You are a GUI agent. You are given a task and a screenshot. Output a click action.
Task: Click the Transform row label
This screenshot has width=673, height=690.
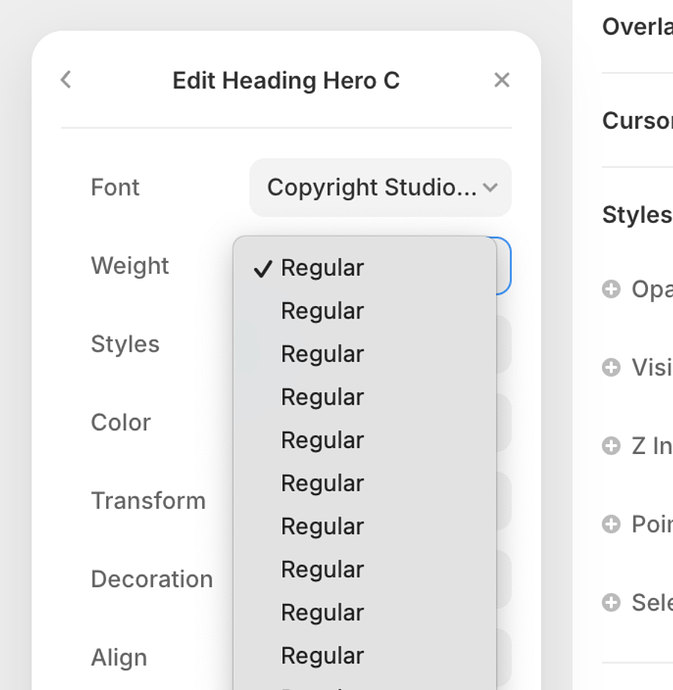pos(148,500)
